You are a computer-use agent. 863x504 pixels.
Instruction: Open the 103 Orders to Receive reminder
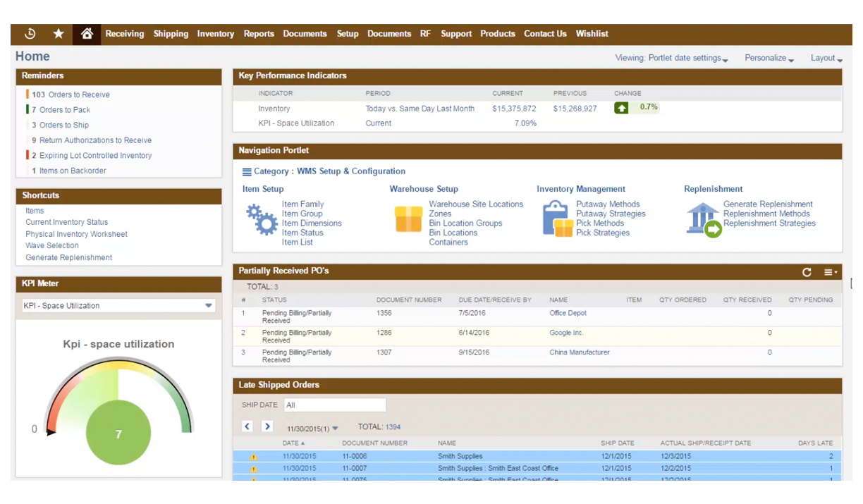[71, 94]
